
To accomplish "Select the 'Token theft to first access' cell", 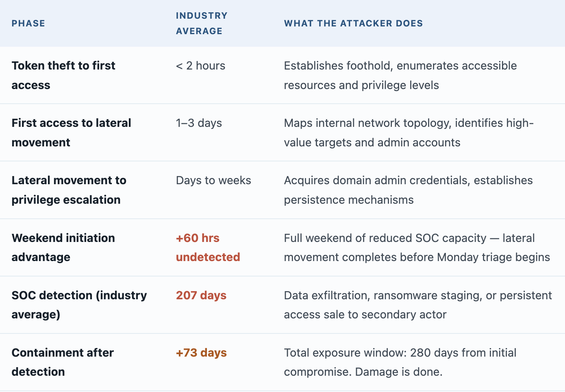I will [63, 75].
